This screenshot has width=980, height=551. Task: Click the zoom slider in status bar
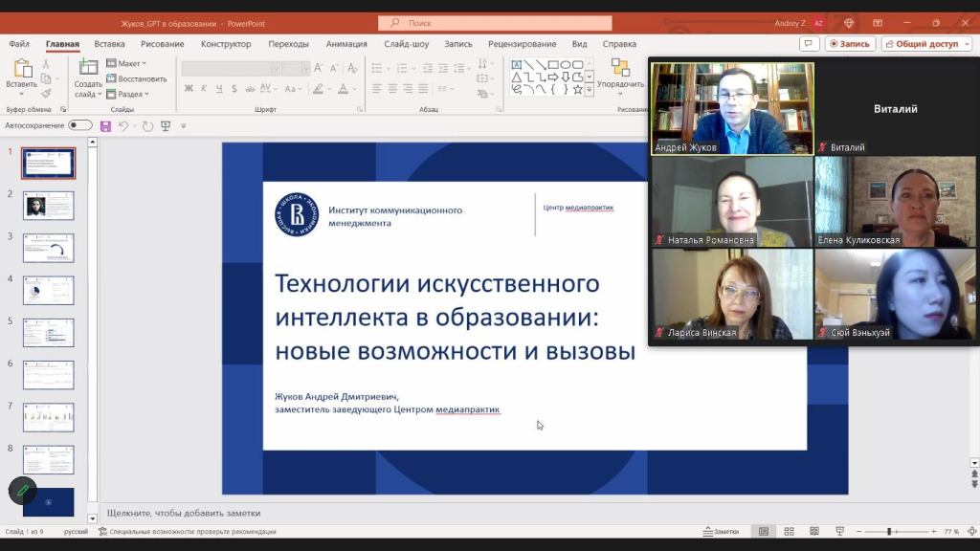(889, 532)
